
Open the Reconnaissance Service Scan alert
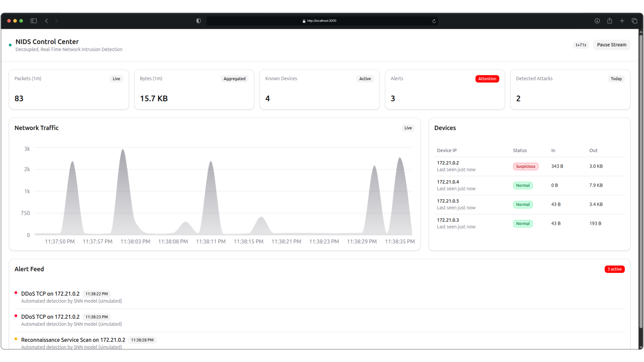click(73, 340)
